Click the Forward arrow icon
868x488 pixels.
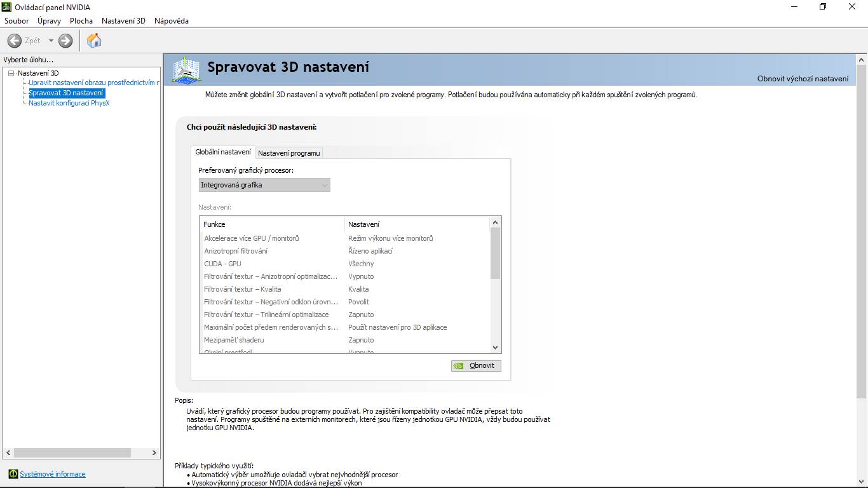point(65,41)
